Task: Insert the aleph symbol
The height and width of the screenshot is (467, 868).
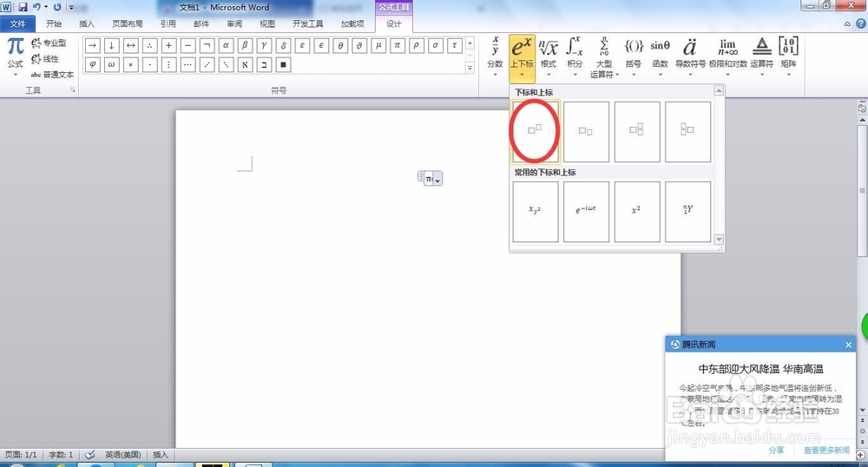Action: tap(246, 65)
